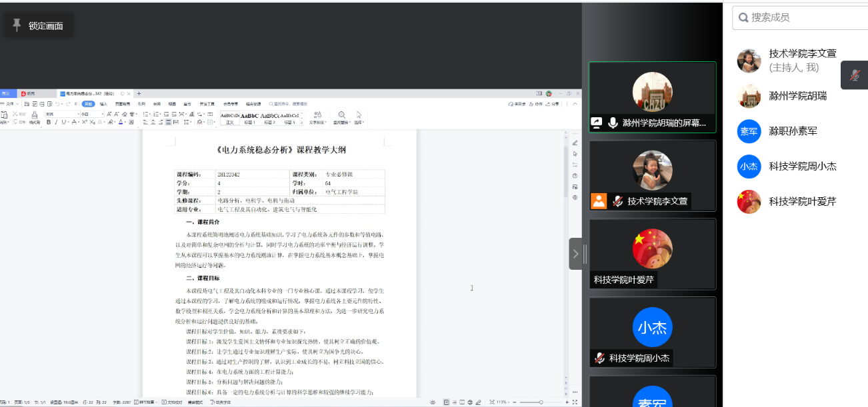Click the 协作 collaborate icon
The height and width of the screenshot is (407, 868).
535,104
